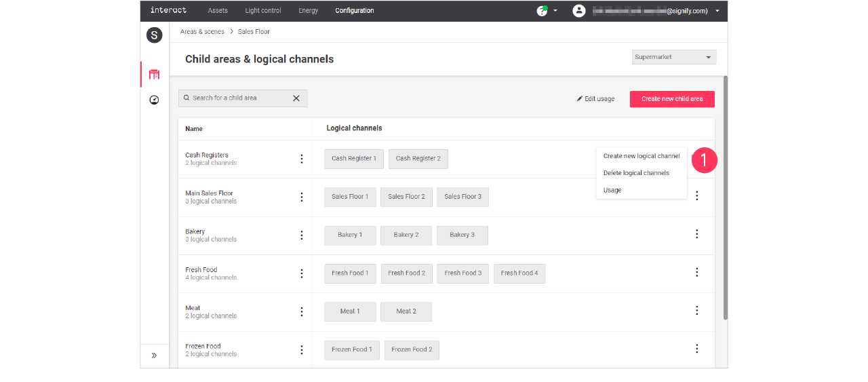Select Create new logical channel
Image resolution: width=868 pixels, height=382 pixels.
click(x=641, y=156)
